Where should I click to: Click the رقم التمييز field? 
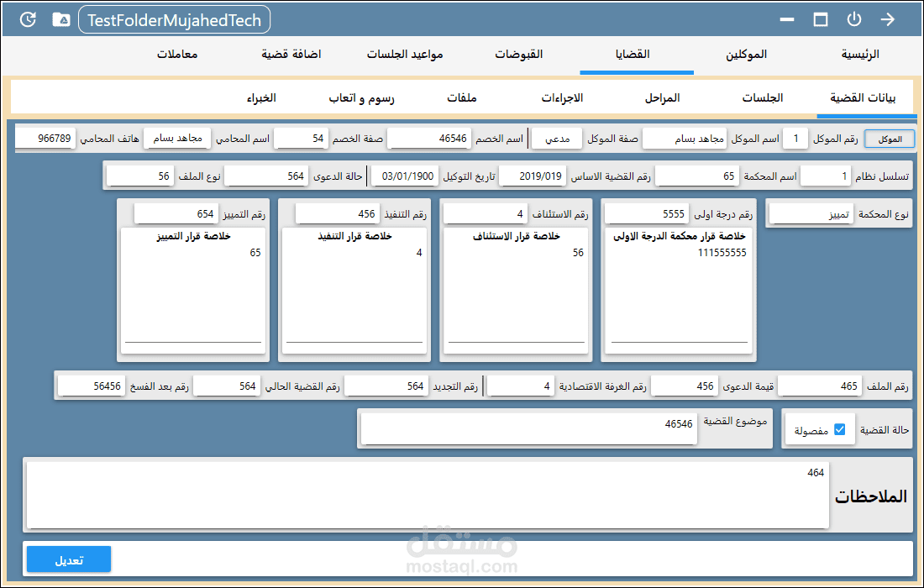pos(176,214)
